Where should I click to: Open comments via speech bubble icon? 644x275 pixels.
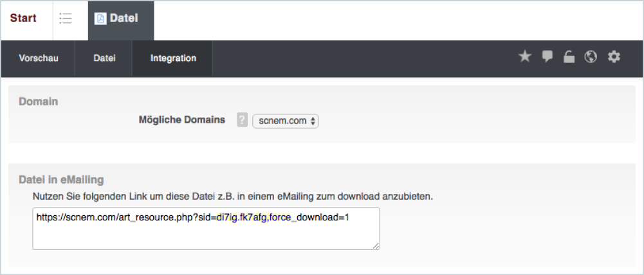(547, 57)
